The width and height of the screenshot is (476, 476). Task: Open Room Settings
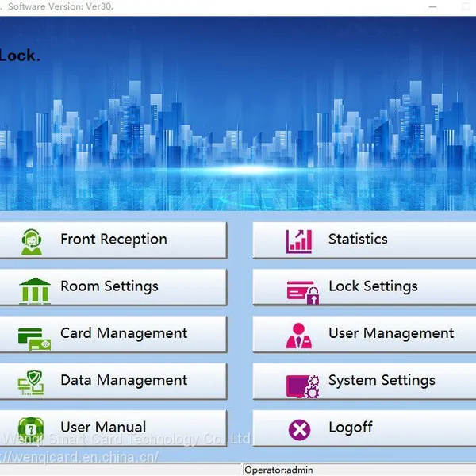[113, 287]
